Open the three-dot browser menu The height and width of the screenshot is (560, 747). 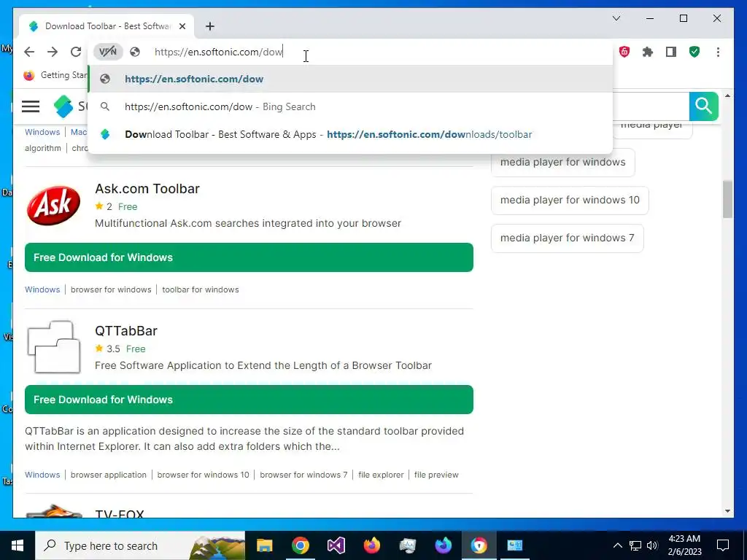718,52
